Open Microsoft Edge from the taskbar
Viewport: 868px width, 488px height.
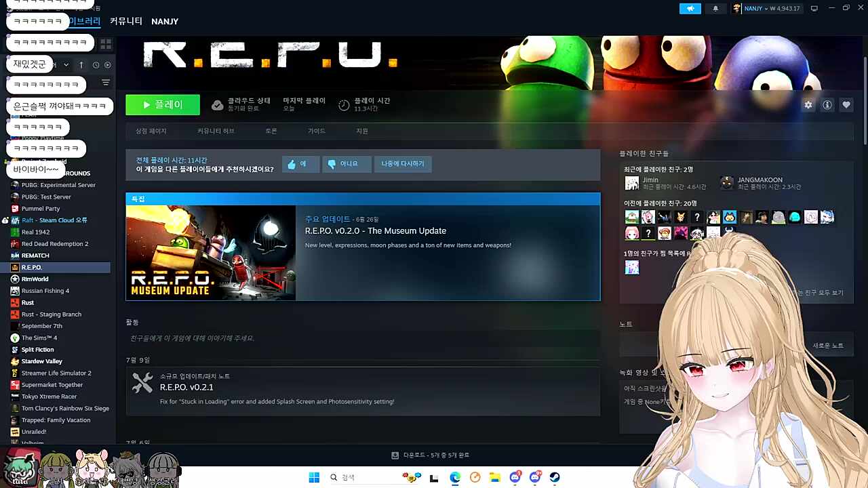455,478
